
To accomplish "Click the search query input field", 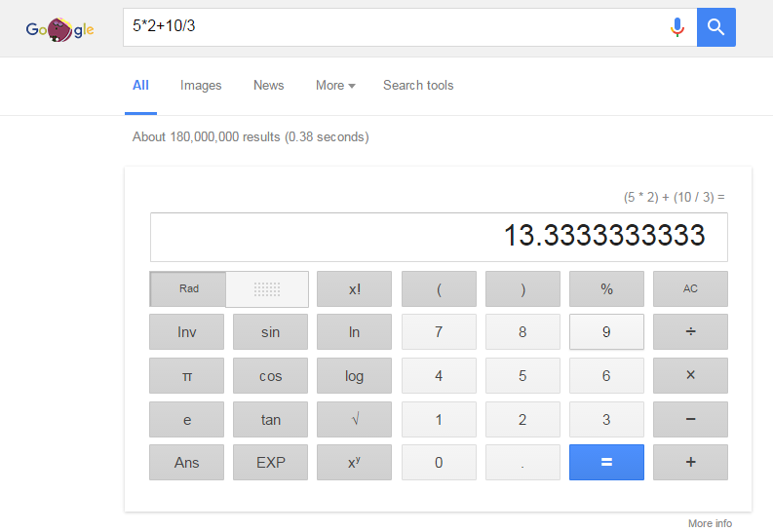I will tap(390, 27).
